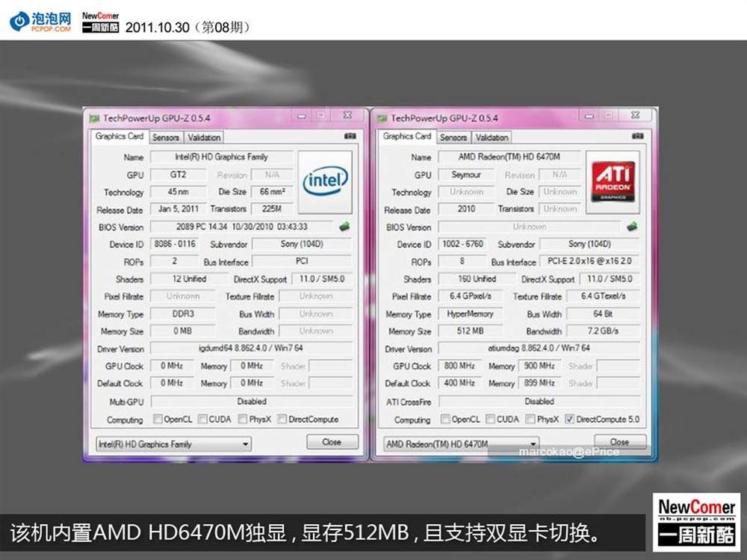Image resolution: width=747 pixels, height=560 pixels.
Task: Click the Intel logo in the left GPU-Z window
Action: 325,181
